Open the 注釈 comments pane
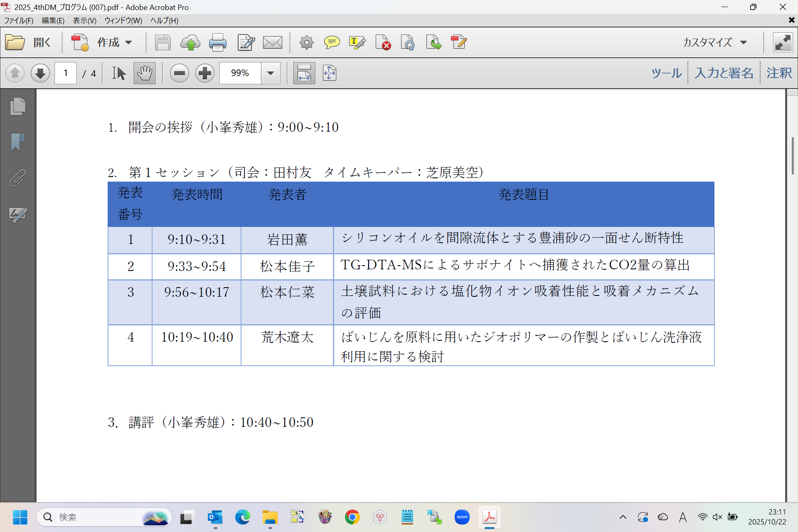 (779, 73)
